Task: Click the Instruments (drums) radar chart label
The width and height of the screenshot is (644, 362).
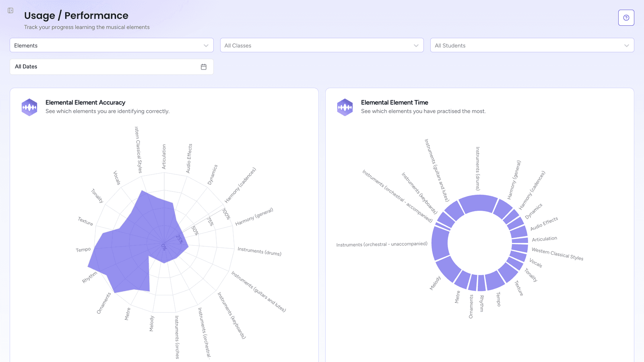Action: pyautogui.click(x=260, y=251)
